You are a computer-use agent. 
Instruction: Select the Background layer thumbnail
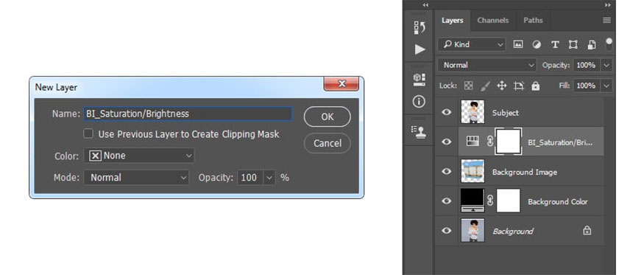tap(473, 231)
